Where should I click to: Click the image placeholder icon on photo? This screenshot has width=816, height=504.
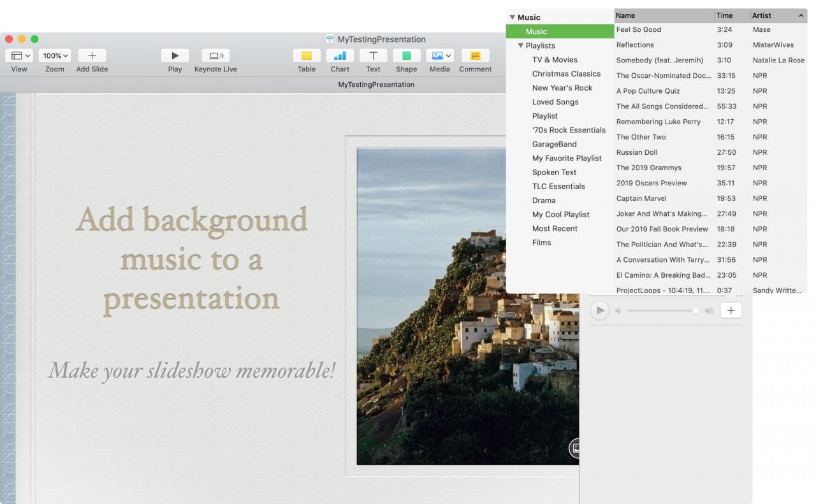tap(575, 448)
